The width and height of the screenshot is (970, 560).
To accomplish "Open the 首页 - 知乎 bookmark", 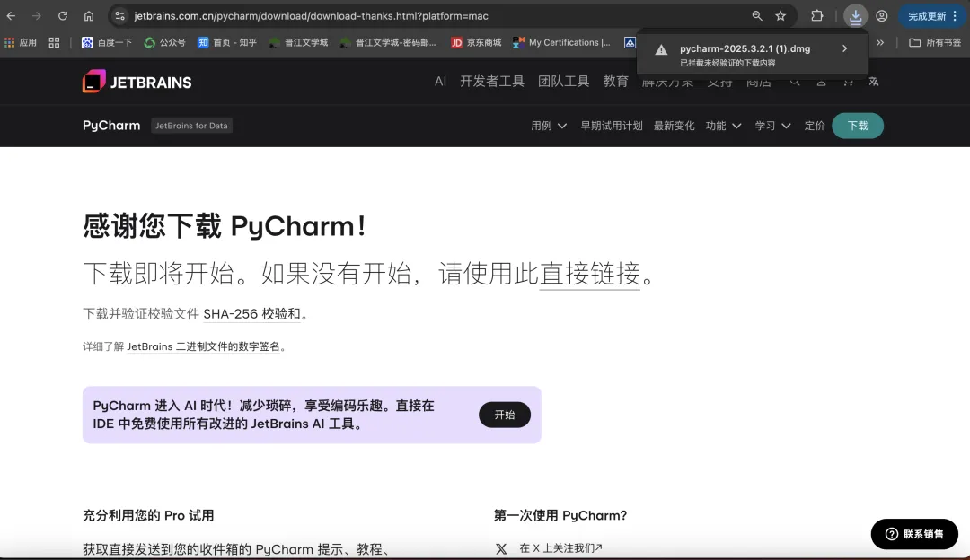I will click(x=227, y=43).
